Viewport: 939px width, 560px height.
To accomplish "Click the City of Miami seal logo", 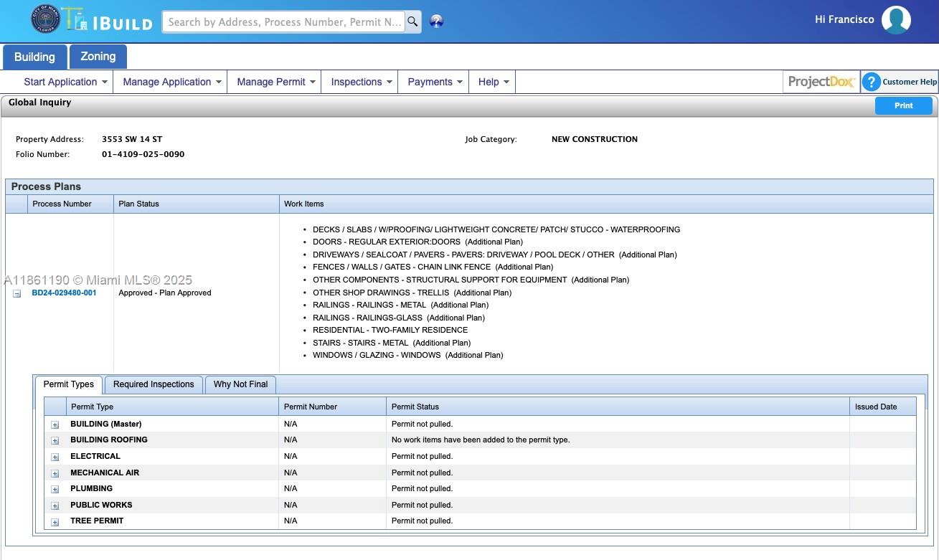I will pos(45,19).
